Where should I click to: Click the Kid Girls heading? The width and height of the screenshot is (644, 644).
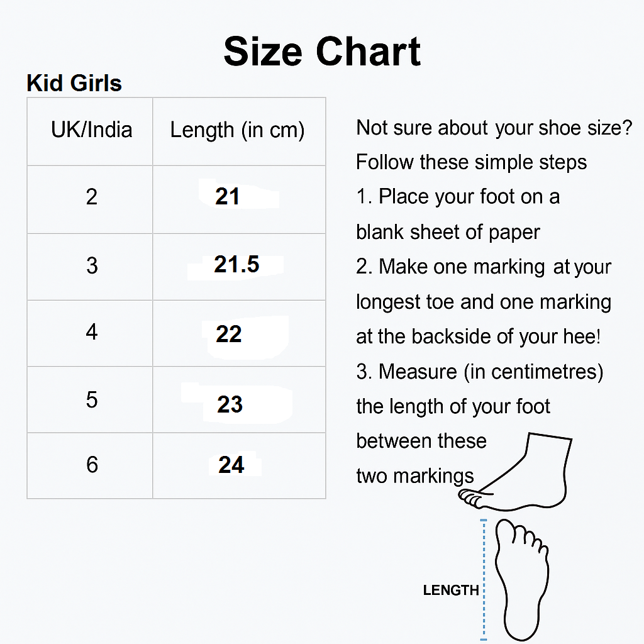[x=74, y=83]
